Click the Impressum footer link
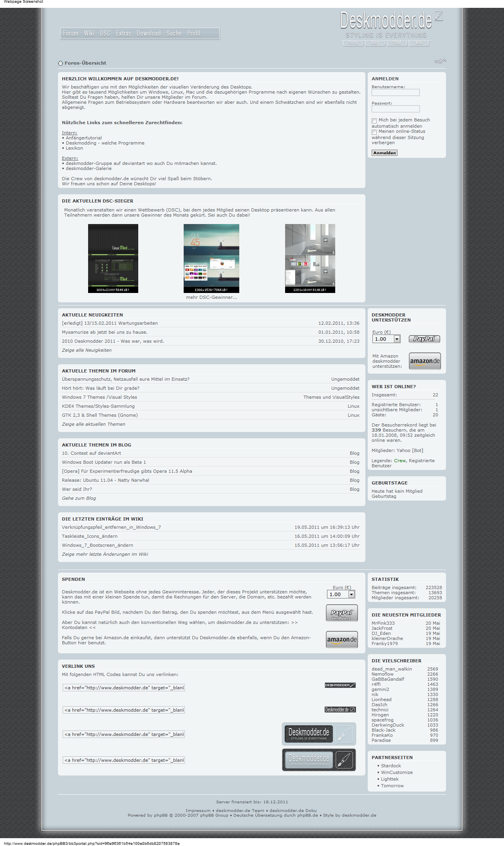The height and width of the screenshot is (846, 504). 198,811
